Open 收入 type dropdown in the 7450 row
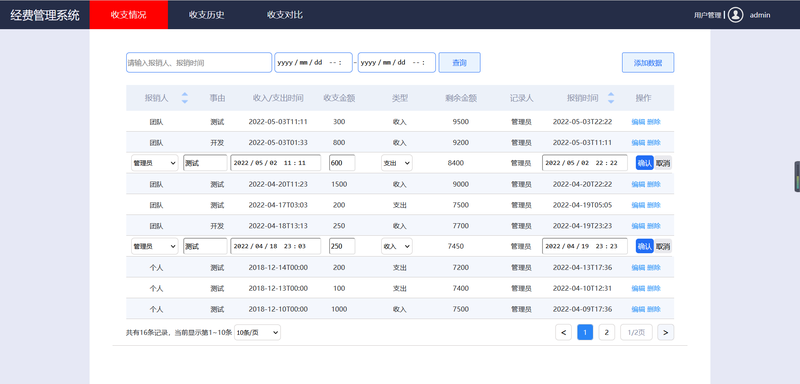 tap(396, 246)
